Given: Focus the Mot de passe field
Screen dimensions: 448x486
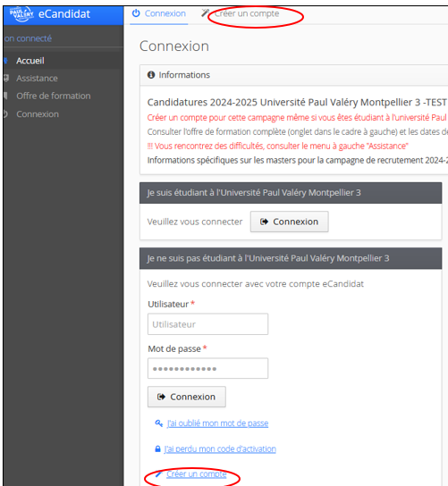Looking at the screenshot, I should (207, 369).
